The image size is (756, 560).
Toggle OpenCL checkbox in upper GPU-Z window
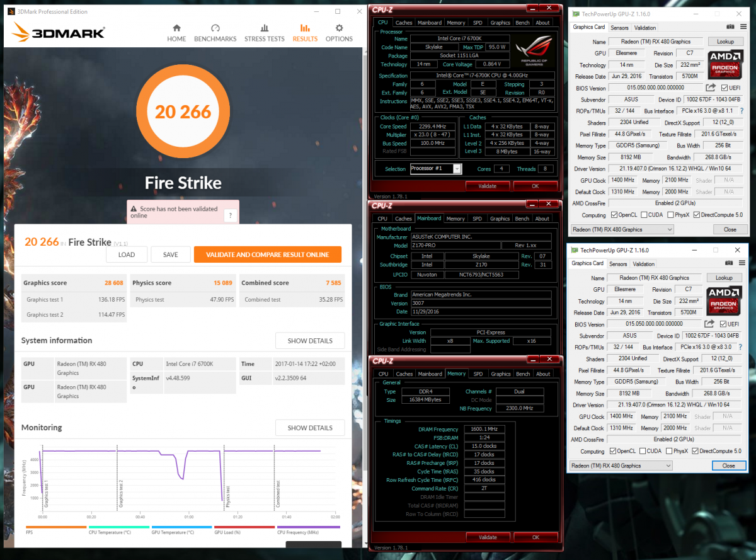pyautogui.click(x=614, y=215)
